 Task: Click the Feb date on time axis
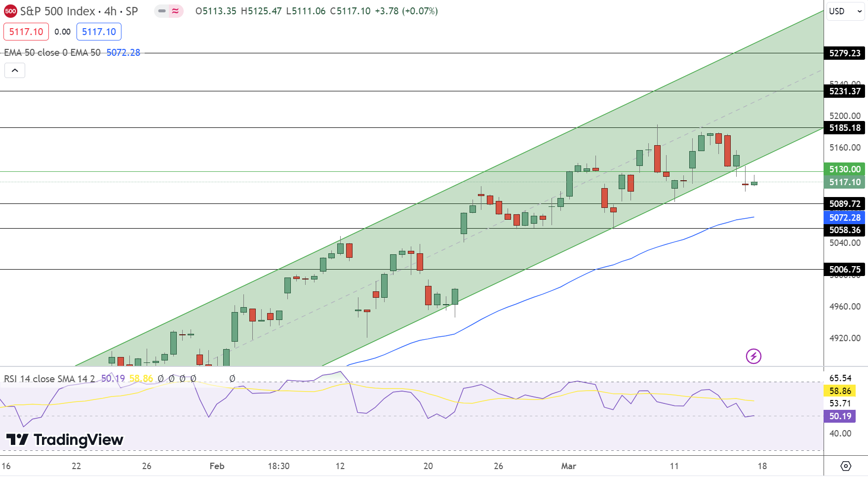[x=217, y=466]
